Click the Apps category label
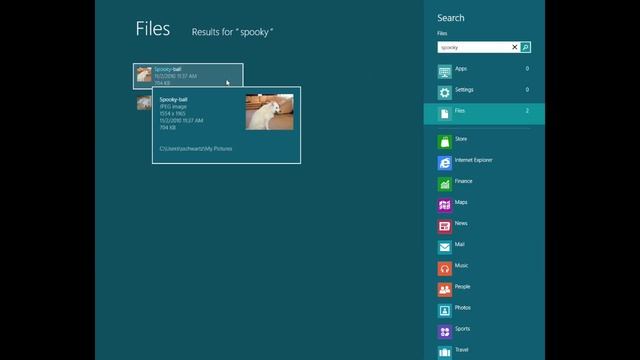 tap(461, 69)
